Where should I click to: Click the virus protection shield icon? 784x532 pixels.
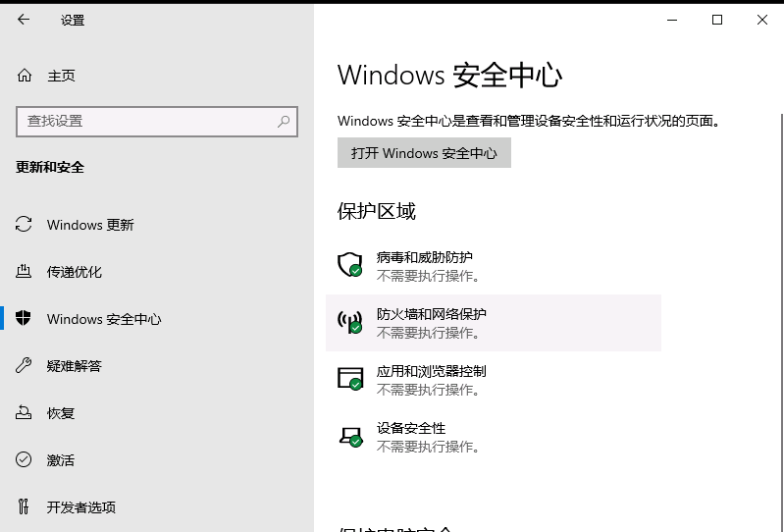349,265
